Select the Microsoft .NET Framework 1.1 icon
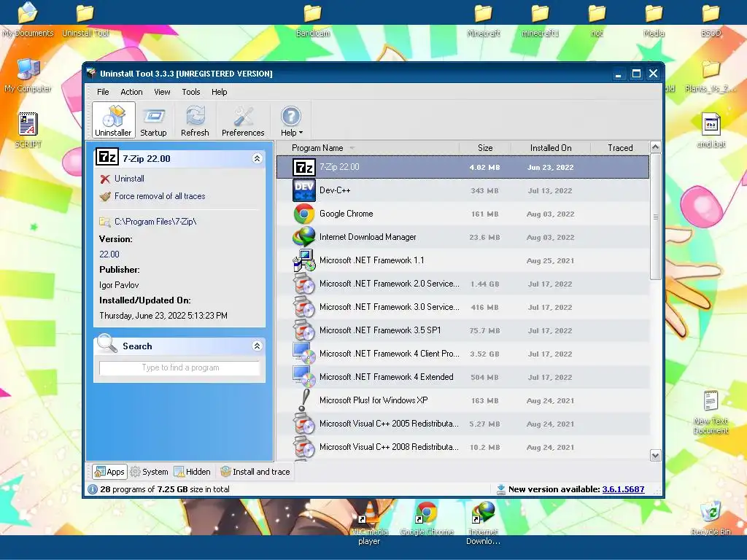 pyautogui.click(x=304, y=260)
